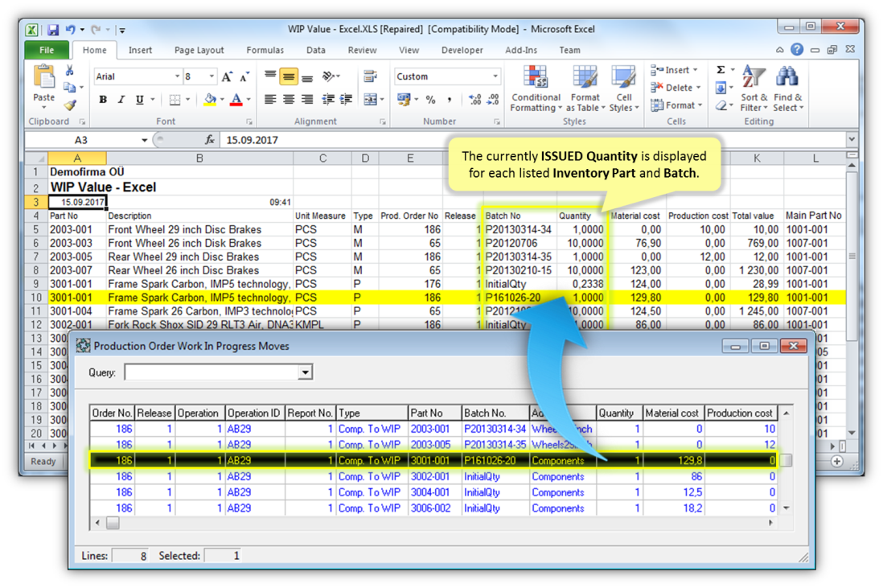Apply the red Font Color
Screen dimensions: 883x588
click(236, 100)
